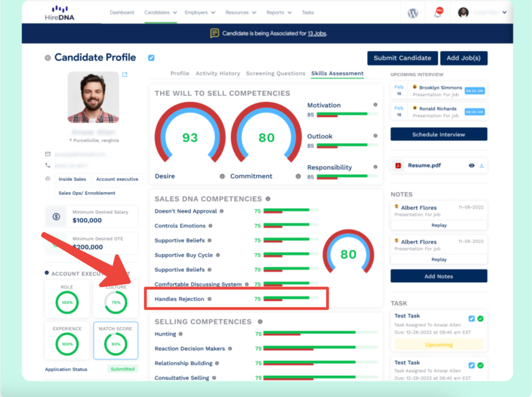Click the candidate profile photo

click(94, 97)
